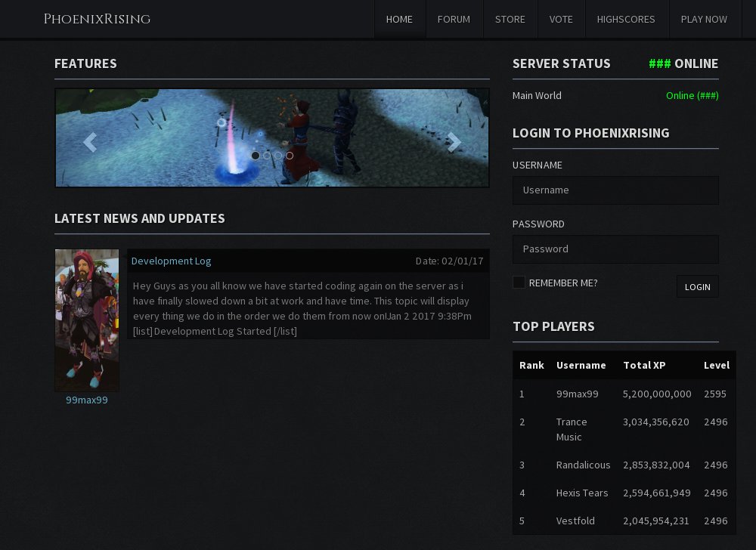Select the second carousel indicator dot
This screenshot has height=550, width=756.
tap(267, 156)
